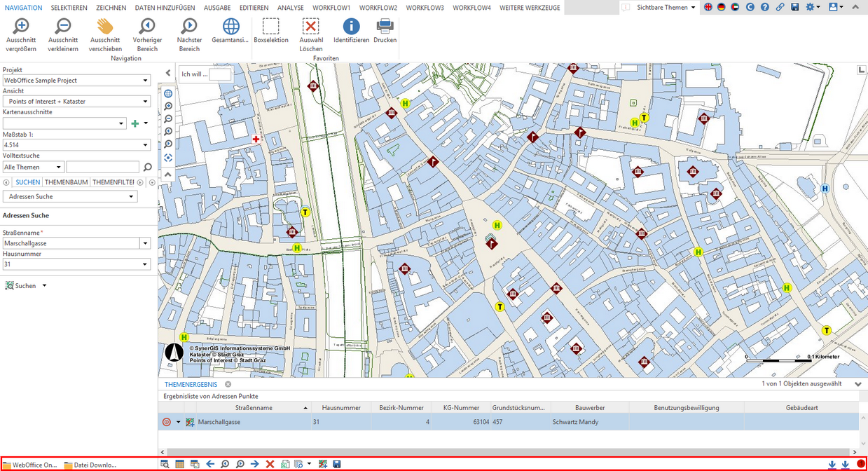Switch to the THEMENBAUM tab

tap(67, 182)
